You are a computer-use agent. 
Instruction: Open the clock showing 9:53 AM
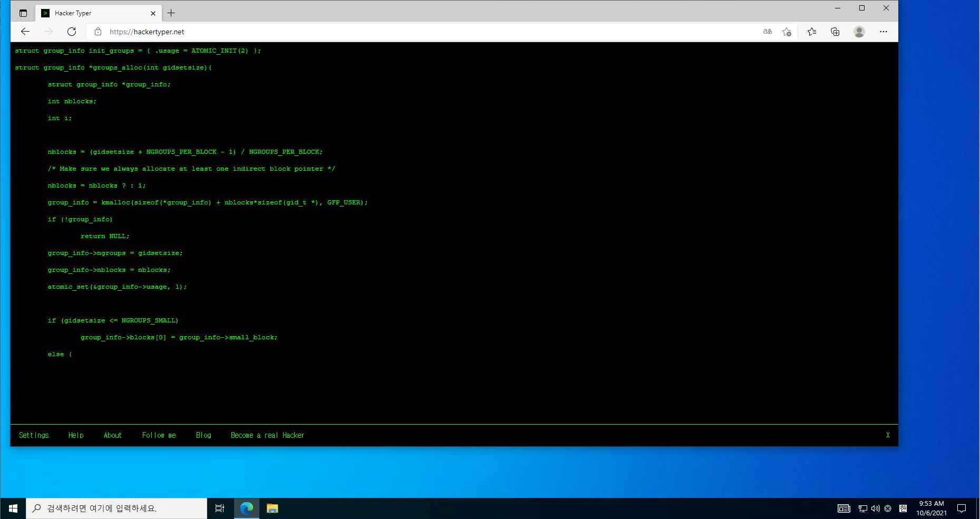click(x=932, y=508)
